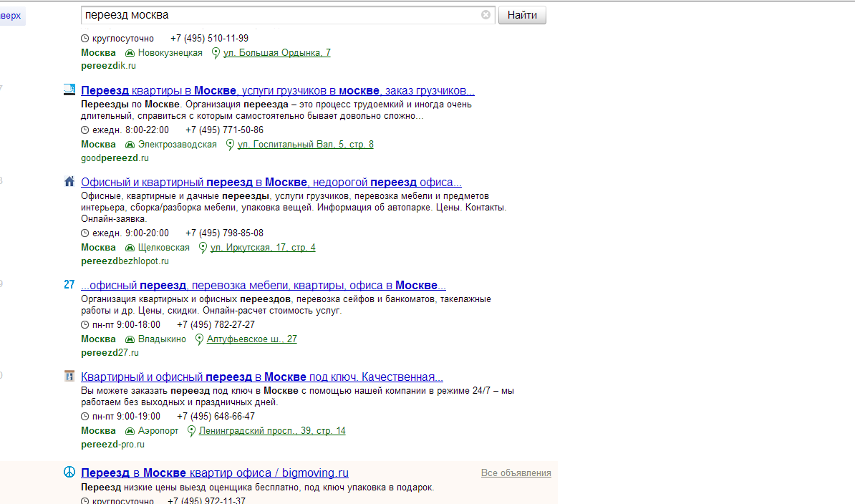Click clock icon beside ежедн. 8:00-22:00
Viewport: 855px width, 504px height.
pos(84,130)
